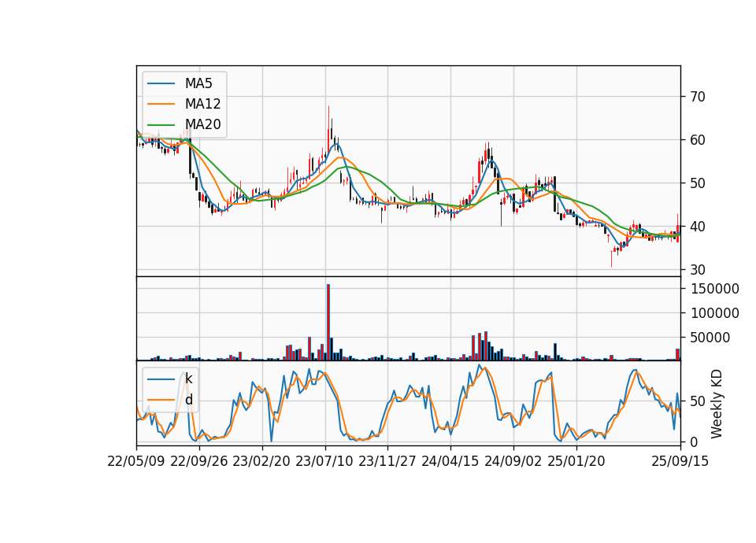Click the volume axis value 150000
Screen dimensions: 756x543
click(x=715, y=289)
